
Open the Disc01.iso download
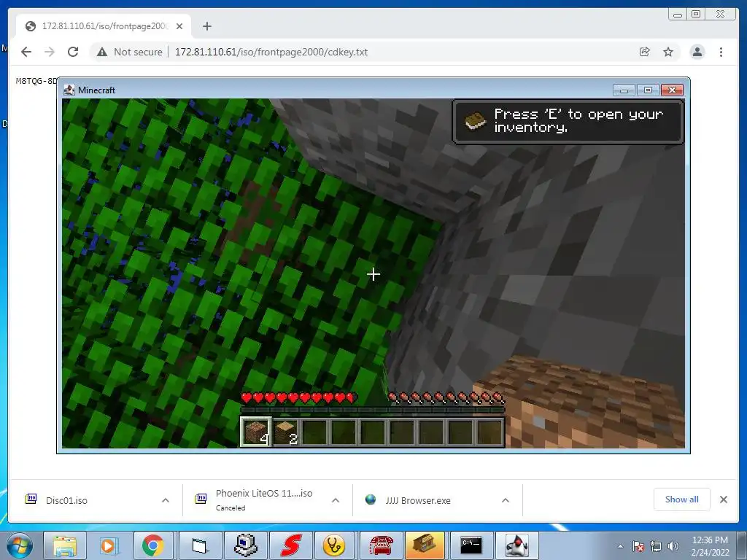[x=66, y=500]
